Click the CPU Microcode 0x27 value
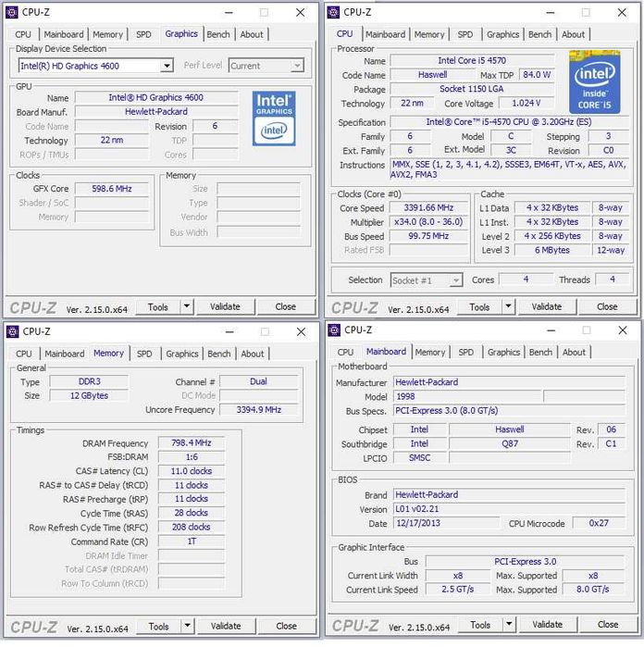Image resolution: width=644 pixels, height=647 pixels. (599, 523)
